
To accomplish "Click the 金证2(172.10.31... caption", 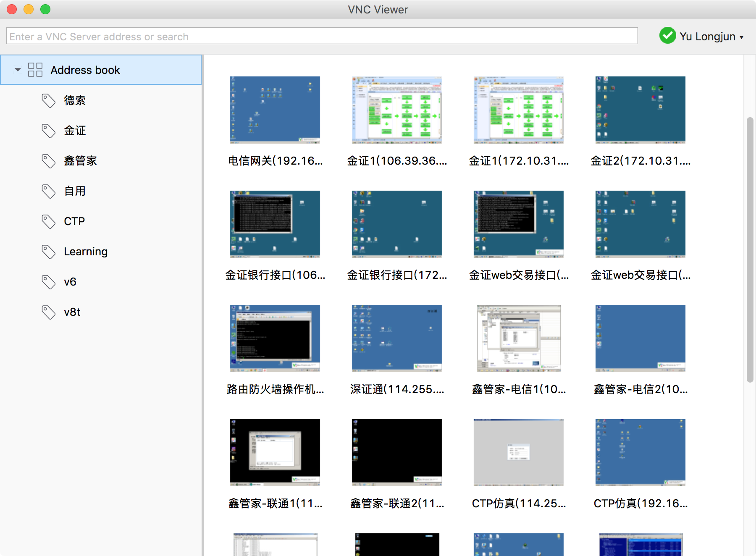I will point(640,161).
